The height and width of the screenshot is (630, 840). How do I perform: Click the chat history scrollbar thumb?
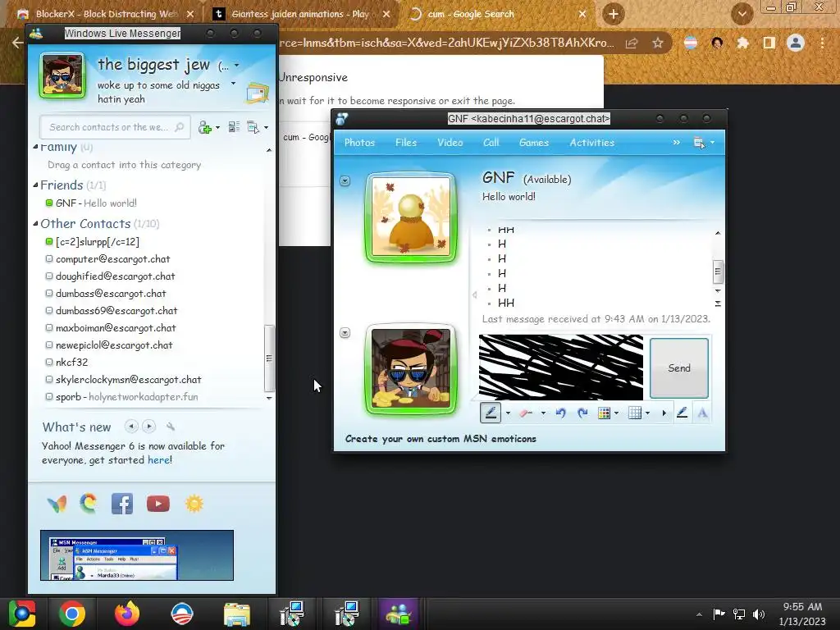click(718, 271)
